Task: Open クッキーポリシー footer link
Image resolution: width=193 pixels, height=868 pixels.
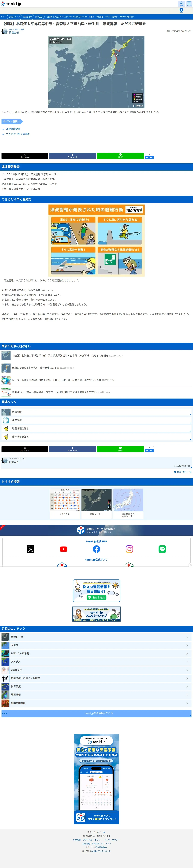Action: tap(112, 840)
